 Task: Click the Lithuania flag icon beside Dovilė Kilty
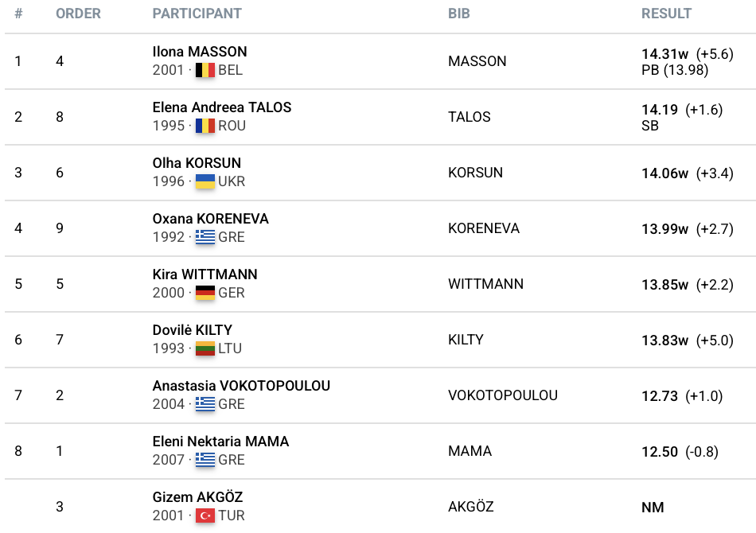[205, 348]
